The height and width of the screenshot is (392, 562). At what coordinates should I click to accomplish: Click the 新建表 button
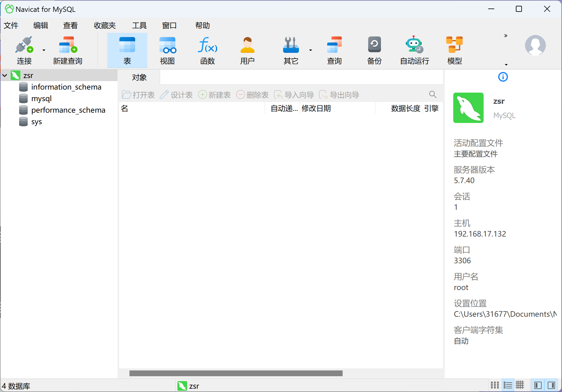click(214, 95)
